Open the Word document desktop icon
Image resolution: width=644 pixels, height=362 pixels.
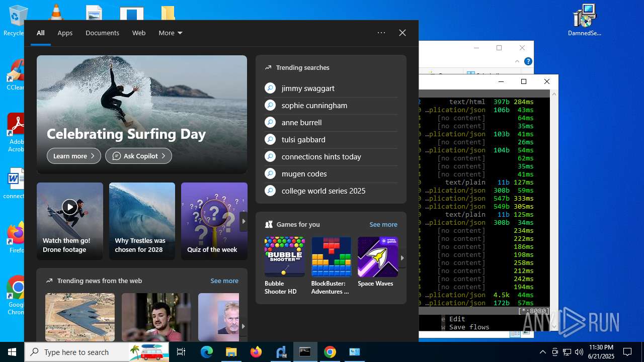(x=15, y=184)
